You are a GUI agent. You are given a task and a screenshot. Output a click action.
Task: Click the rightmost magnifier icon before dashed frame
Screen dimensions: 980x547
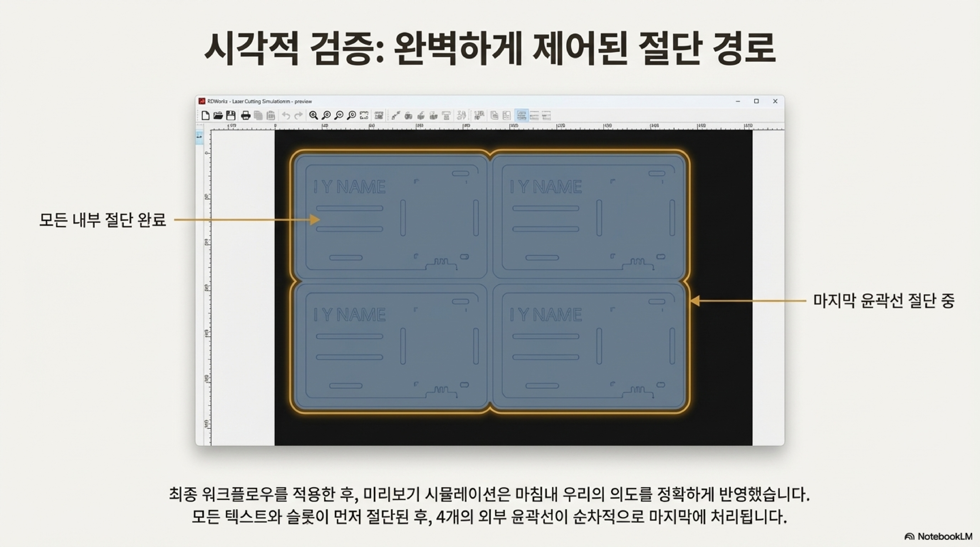351,115
